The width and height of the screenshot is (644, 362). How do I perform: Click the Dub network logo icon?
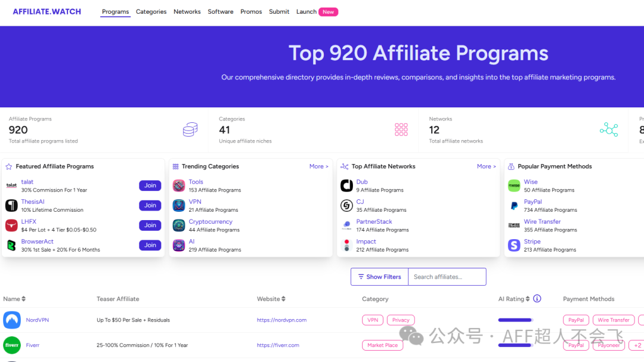click(346, 185)
